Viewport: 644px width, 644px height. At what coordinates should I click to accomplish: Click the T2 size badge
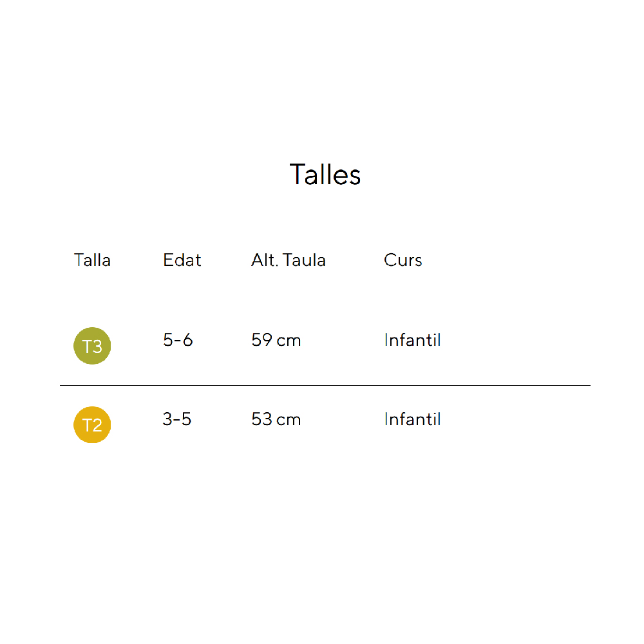click(92, 425)
